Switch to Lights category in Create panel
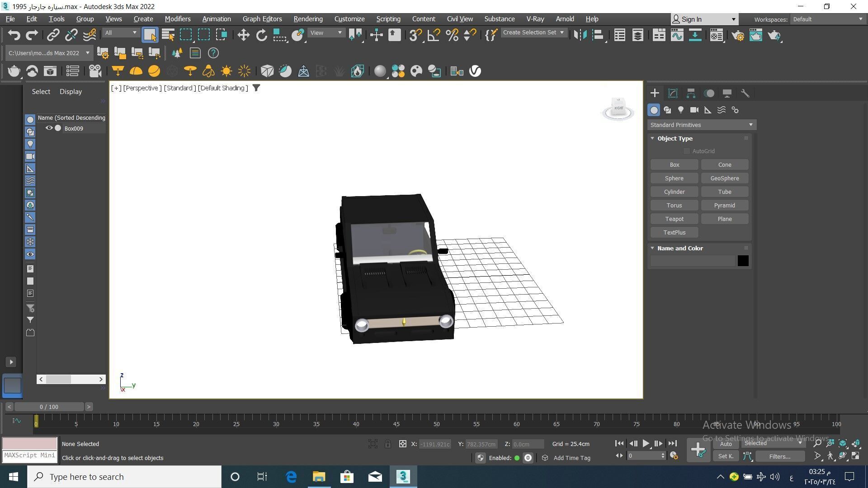The width and height of the screenshot is (868, 488). point(681,110)
